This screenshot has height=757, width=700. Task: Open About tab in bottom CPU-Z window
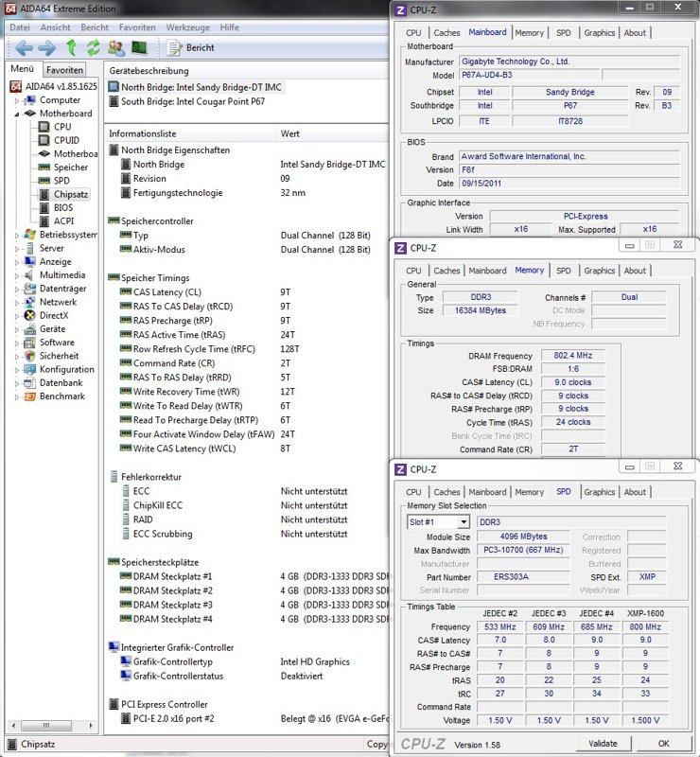pos(635,492)
